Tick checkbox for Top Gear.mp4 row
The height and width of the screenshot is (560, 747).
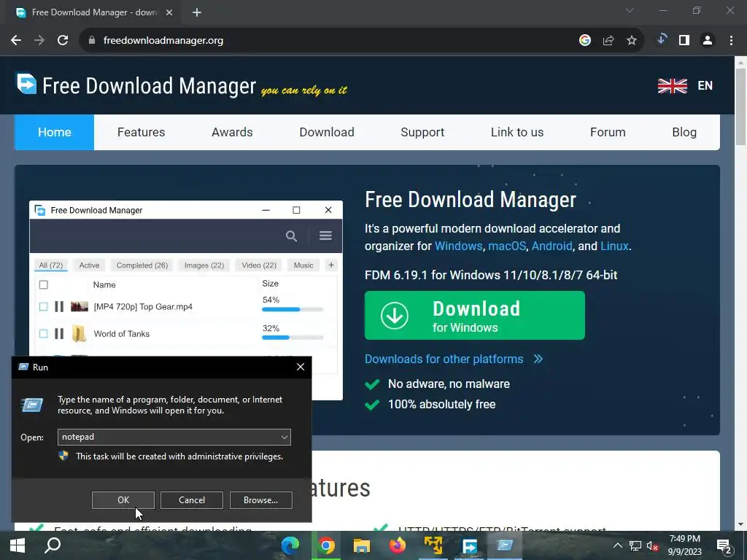pos(43,307)
